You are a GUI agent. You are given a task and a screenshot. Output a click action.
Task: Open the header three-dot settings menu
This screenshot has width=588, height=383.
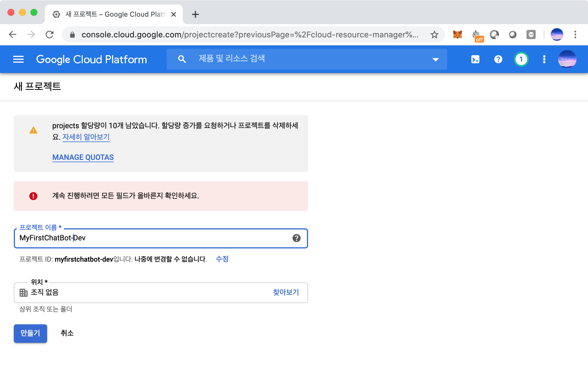[544, 60]
